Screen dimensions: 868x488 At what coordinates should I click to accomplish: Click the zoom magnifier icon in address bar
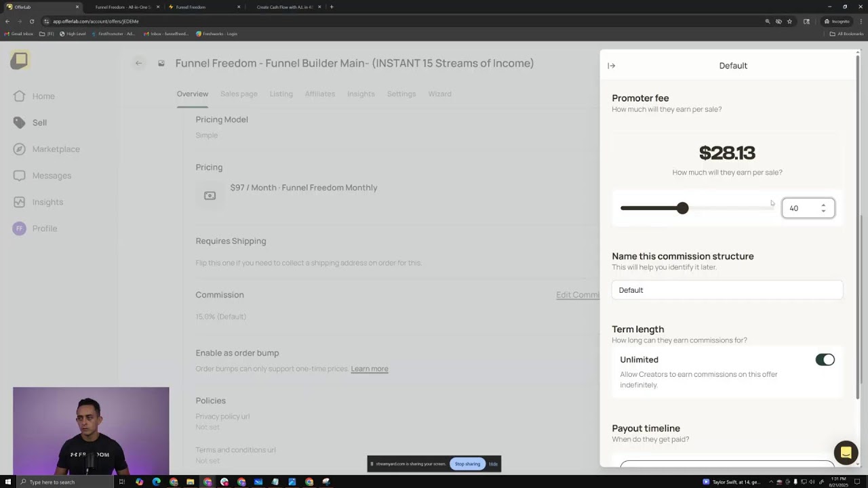(x=768, y=21)
